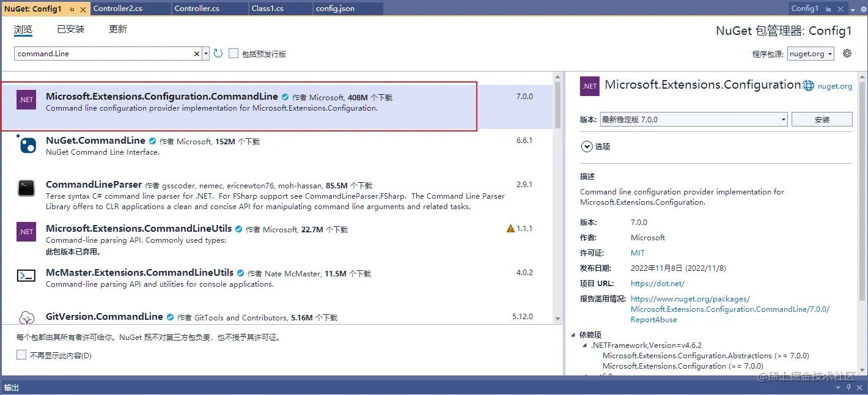Click the .NET icon in details pane header
Image resolution: width=868 pixels, height=395 pixels.
click(590, 86)
